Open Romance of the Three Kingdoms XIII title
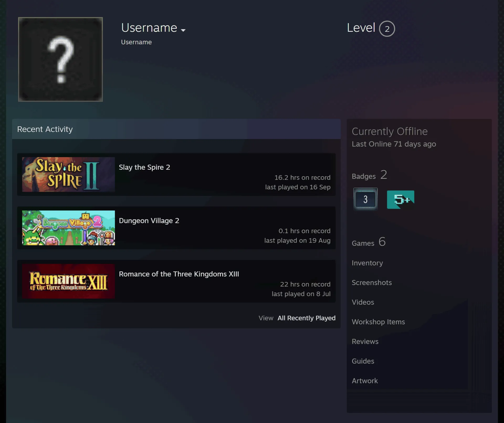This screenshot has width=504, height=423. (179, 274)
